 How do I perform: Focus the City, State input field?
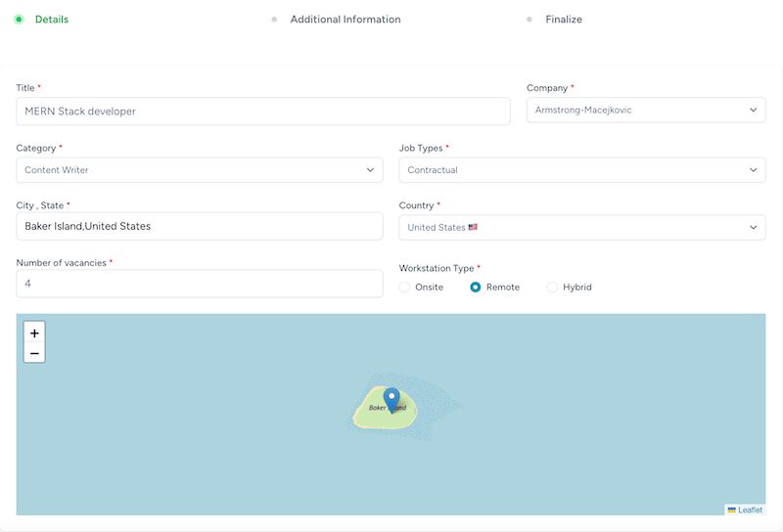(x=200, y=226)
